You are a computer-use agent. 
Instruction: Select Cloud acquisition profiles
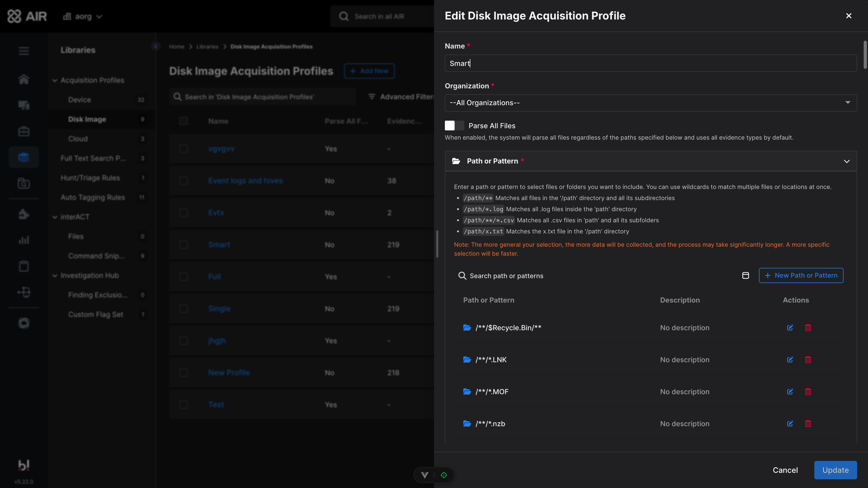point(78,139)
